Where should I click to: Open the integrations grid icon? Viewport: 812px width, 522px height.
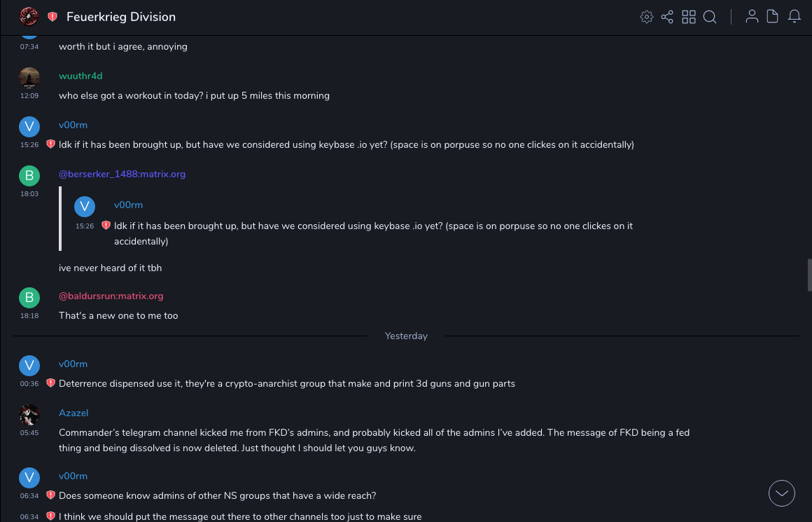click(689, 17)
